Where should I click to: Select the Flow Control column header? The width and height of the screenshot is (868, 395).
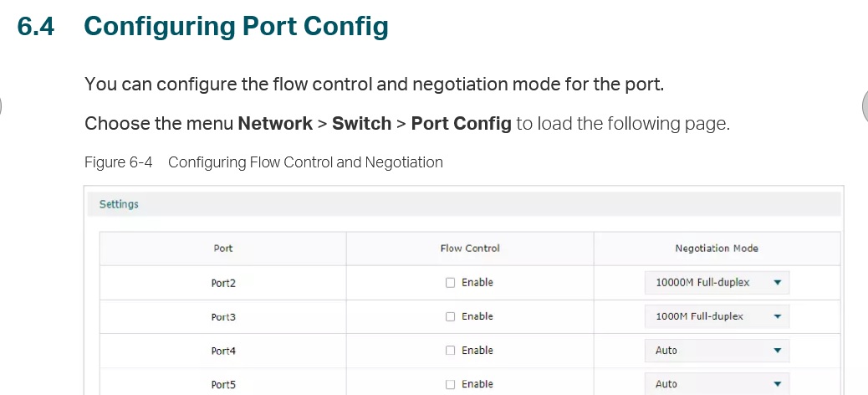click(470, 249)
